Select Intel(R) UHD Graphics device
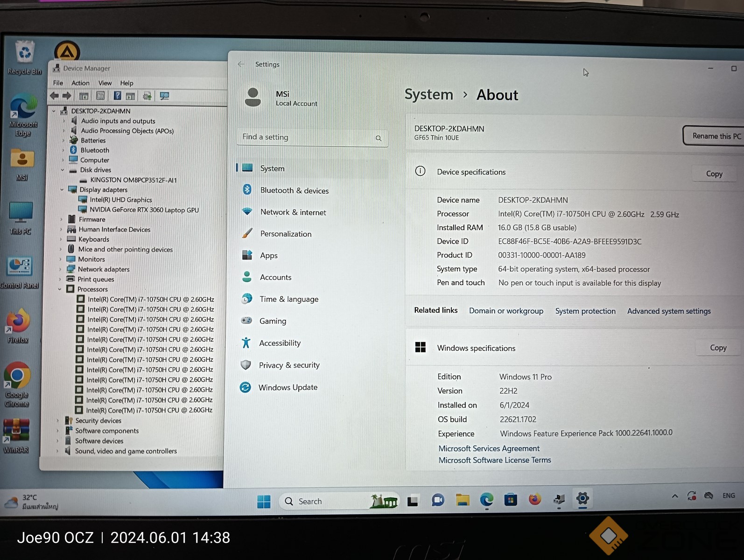Viewport: 744px width, 560px height. point(121,200)
